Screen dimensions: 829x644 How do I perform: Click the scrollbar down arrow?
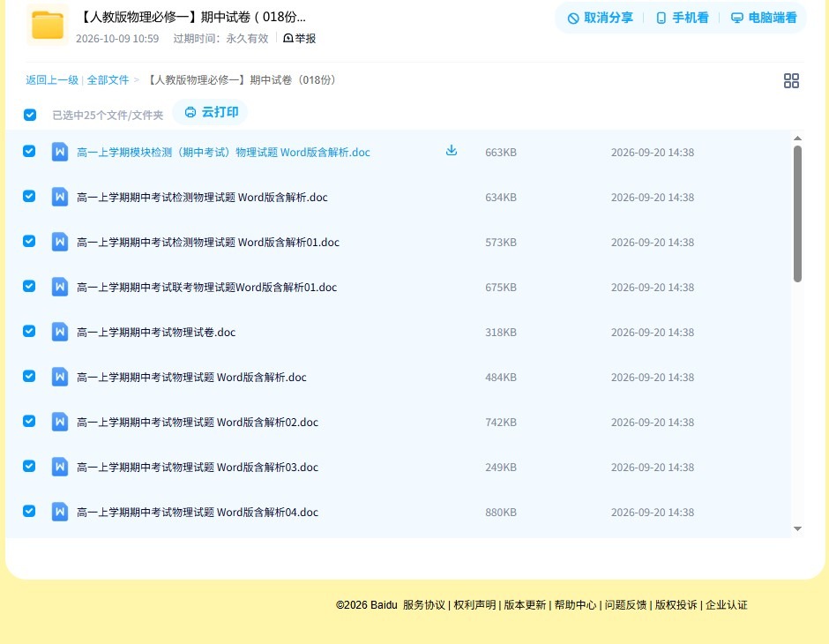point(797,528)
